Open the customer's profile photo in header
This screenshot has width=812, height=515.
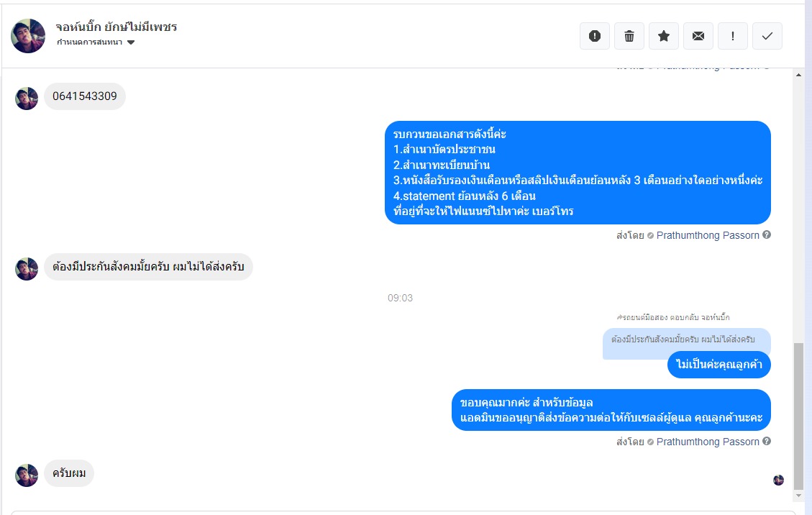[x=28, y=36]
